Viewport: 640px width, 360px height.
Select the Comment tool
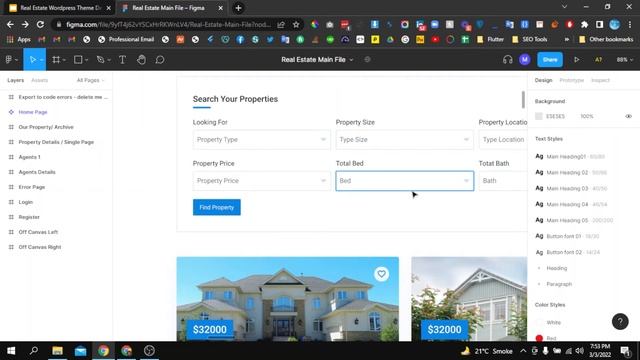pyautogui.click(x=160, y=60)
